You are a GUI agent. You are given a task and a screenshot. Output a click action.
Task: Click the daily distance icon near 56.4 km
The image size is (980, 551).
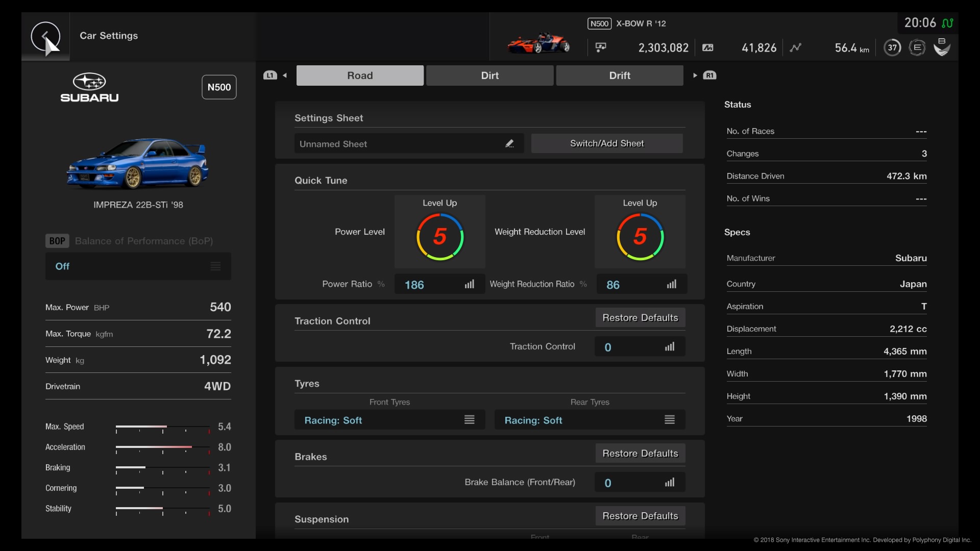pyautogui.click(x=796, y=47)
